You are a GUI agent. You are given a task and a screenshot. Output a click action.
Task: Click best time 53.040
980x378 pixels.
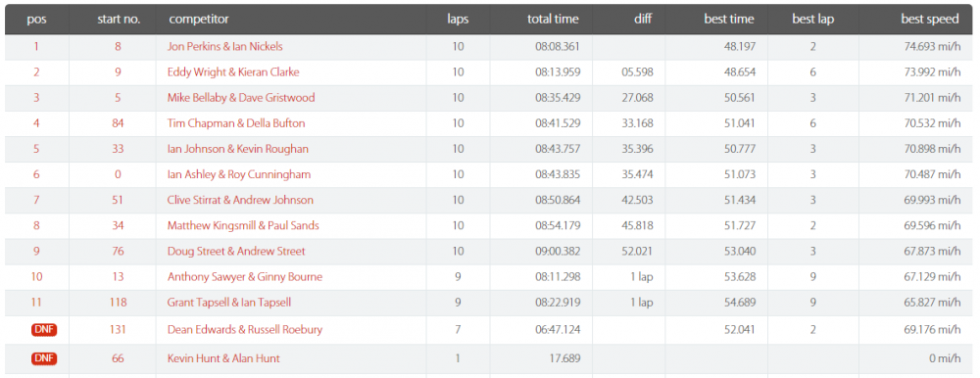[x=740, y=252]
